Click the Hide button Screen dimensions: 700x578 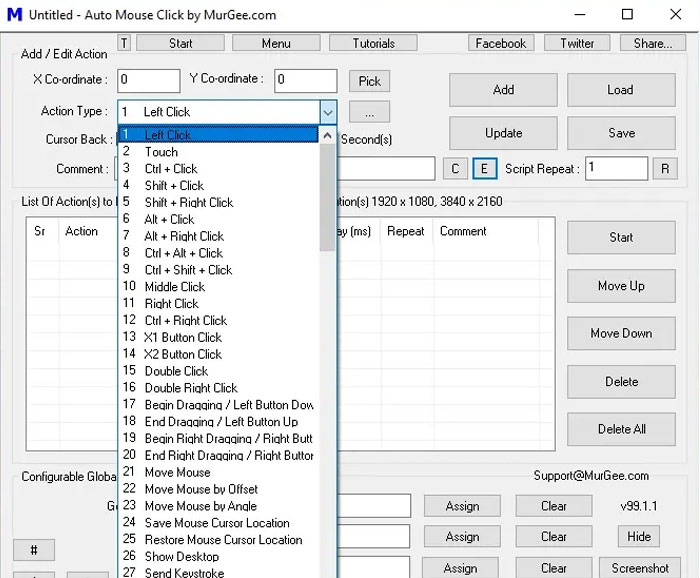point(638,536)
